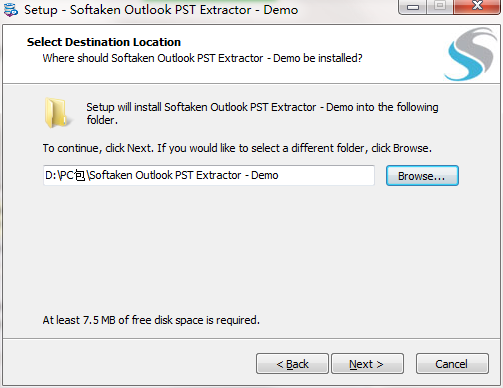Click the disabled maximize button
Screen dimensions: 503x388
pos(440,6)
